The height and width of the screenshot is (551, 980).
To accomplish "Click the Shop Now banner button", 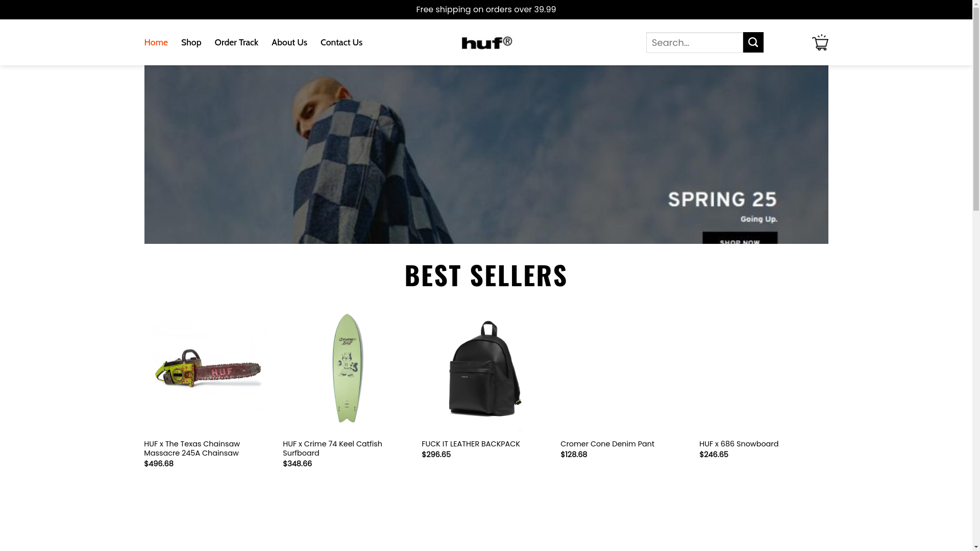I will pyautogui.click(x=740, y=239).
